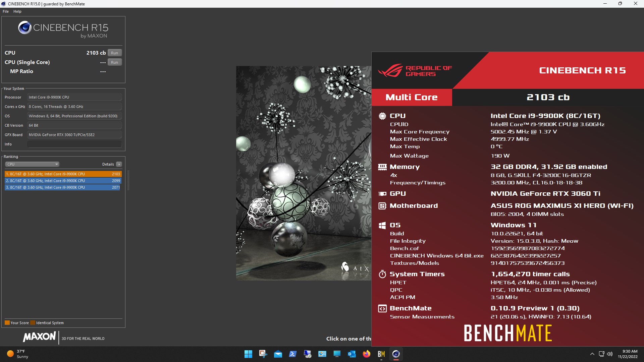Click the System Timers stopwatch icon
Viewport: 644px width, 362px height.
coord(382,274)
